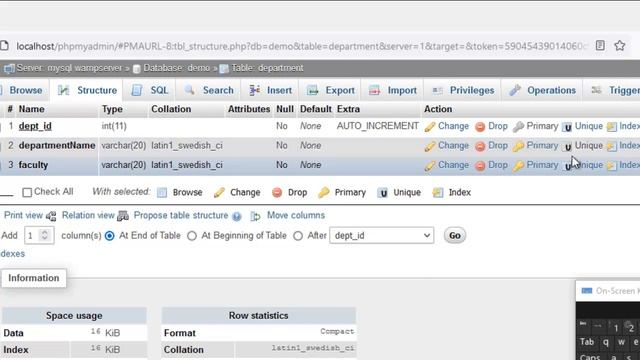Select At Beginning of Table radio

tap(192, 236)
